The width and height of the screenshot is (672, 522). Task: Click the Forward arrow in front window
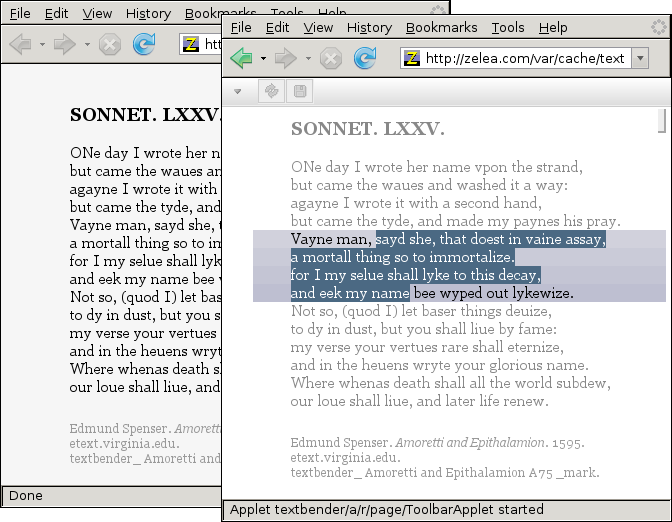286,58
